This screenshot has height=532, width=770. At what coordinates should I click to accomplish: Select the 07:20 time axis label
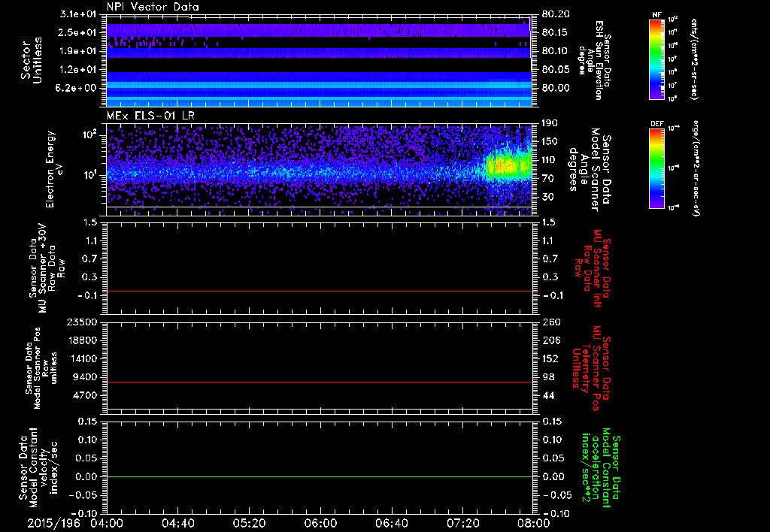tap(462, 522)
